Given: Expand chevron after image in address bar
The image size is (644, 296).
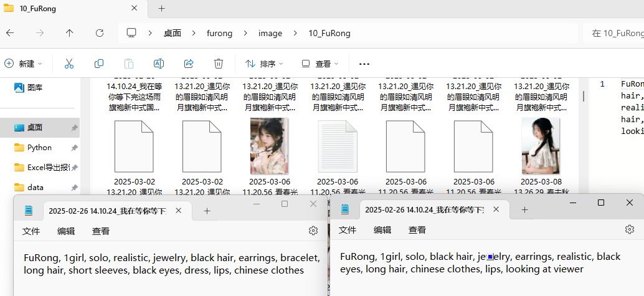Looking at the screenshot, I should tap(295, 33).
